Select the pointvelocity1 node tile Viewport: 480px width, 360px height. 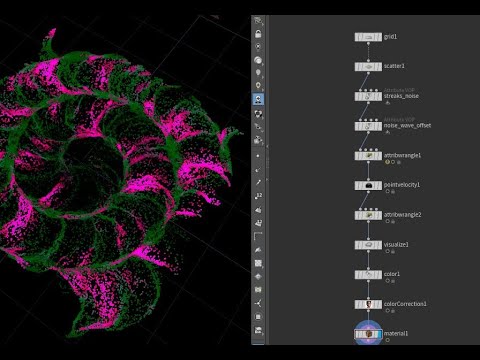(368, 185)
